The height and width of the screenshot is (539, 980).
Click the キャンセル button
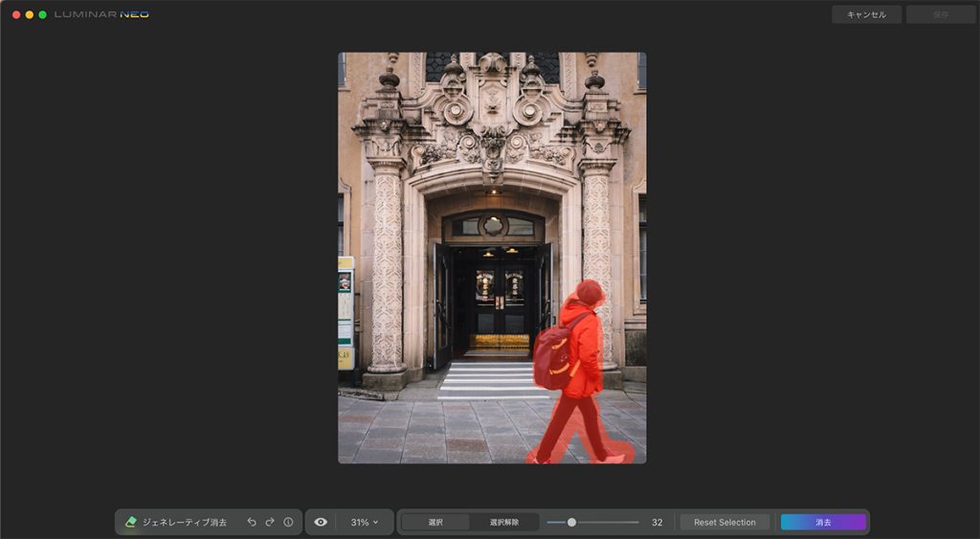[866, 14]
